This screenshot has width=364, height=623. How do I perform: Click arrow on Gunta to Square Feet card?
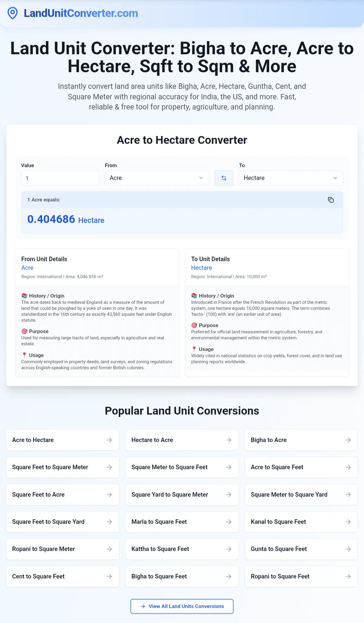coord(348,549)
